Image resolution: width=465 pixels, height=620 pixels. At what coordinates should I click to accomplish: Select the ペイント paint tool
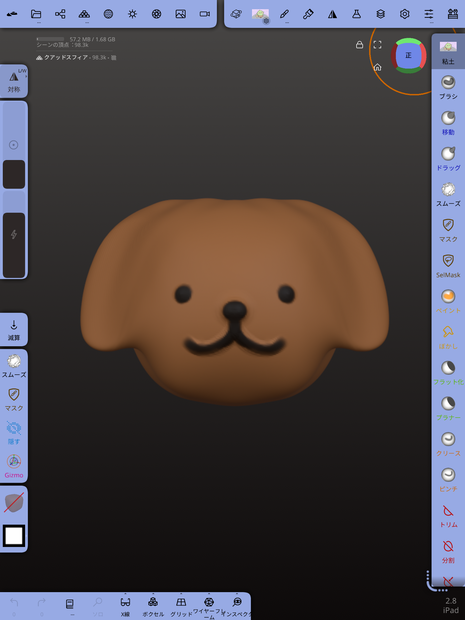click(x=448, y=301)
